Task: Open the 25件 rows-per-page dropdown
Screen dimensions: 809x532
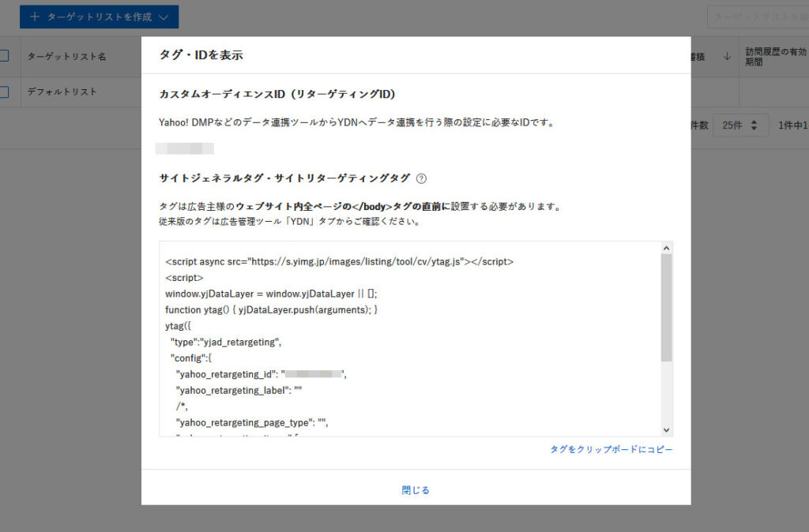Action: tap(740, 125)
